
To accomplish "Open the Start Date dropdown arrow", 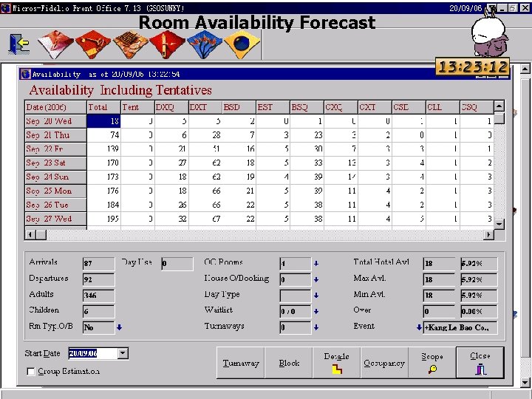I will click(123, 353).
